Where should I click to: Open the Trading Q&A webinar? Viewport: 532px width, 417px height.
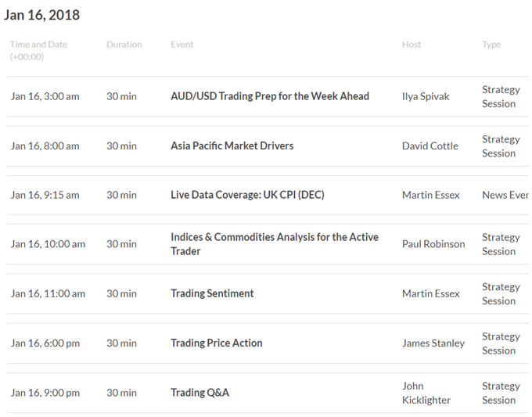pyautogui.click(x=200, y=393)
